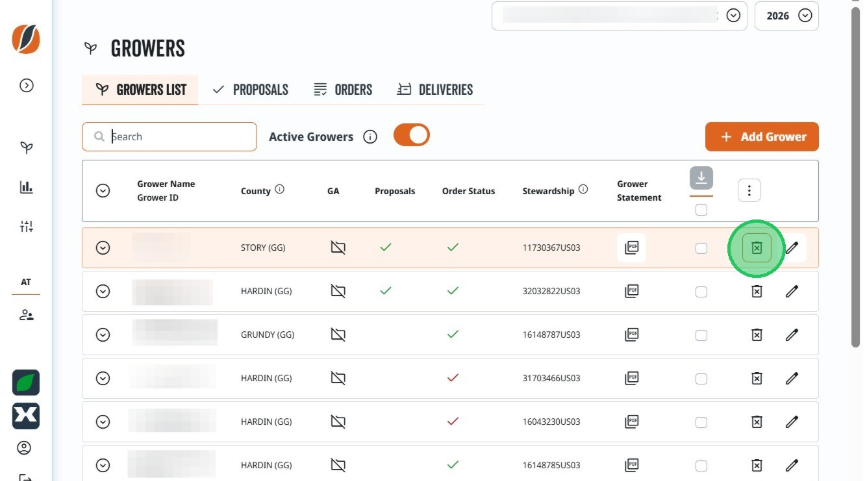Open the user profile icon in sidebar
864x481 pixels.
coord(24,447)
